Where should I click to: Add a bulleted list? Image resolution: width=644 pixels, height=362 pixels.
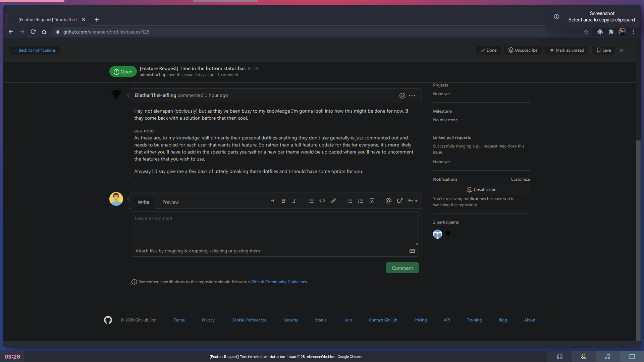pyautogui.click(x=350, y=201)
